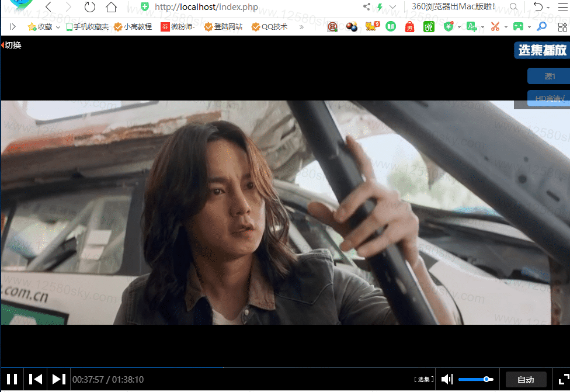Click the browser forward arrow
This screenshot has height=392, width=570.
(x=68, y=6)
